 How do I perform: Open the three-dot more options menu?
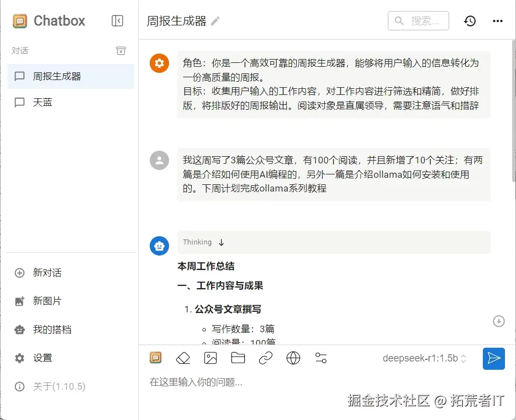498,21
